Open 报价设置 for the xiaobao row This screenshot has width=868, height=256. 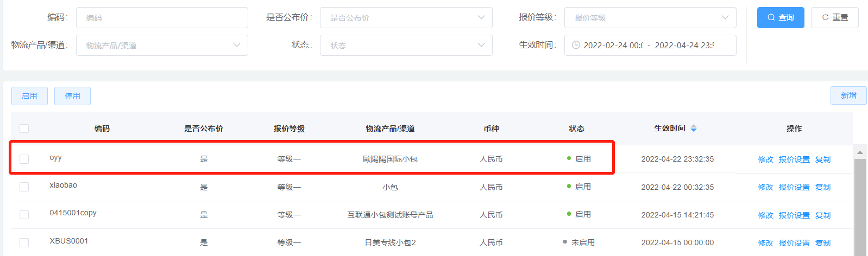click(794, 187)
